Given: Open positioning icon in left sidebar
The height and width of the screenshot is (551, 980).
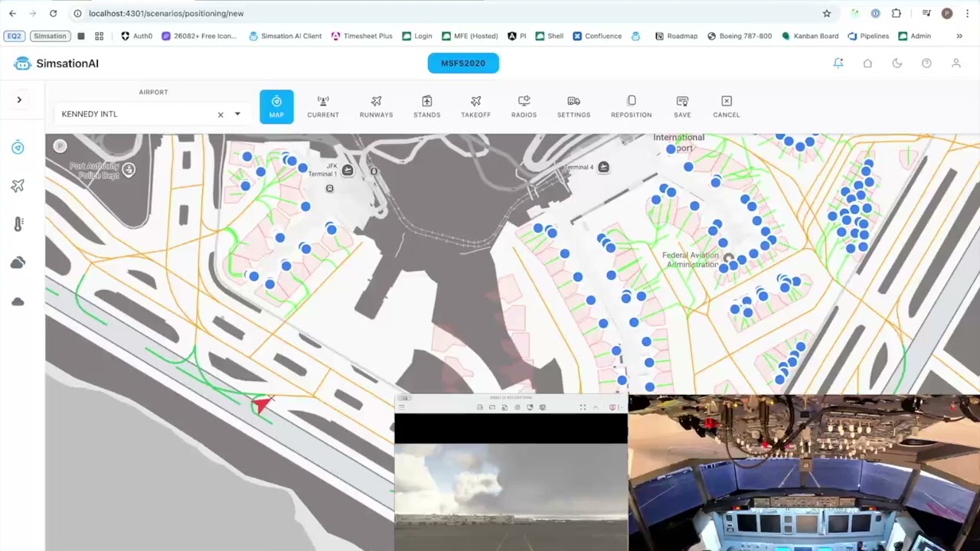Looking at the screenshot, I should coord(18,148).
